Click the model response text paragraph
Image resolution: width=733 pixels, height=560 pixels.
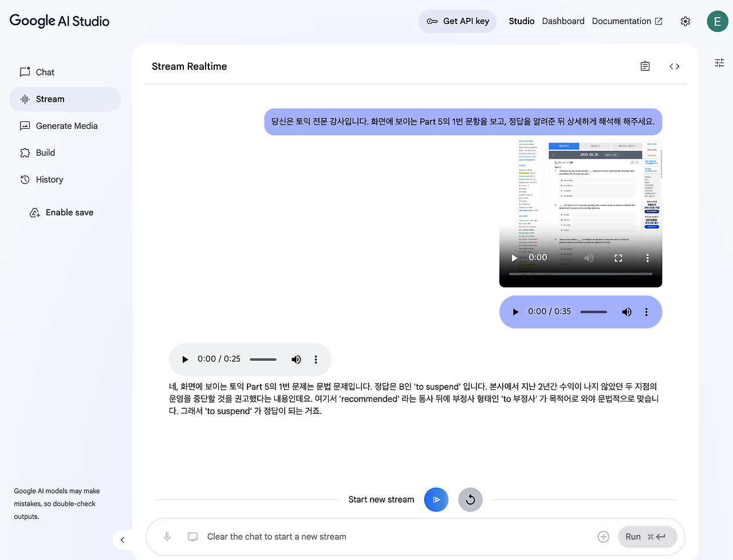(x=414, y=399)
